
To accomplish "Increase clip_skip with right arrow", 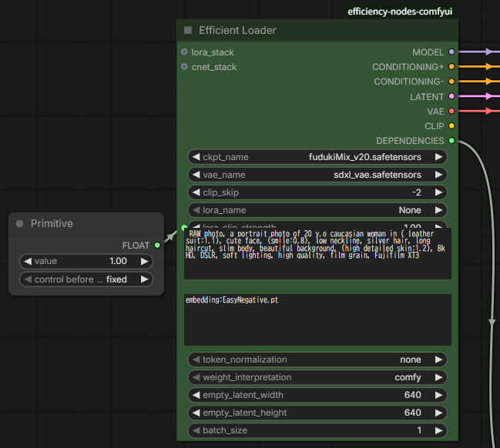I will coord(438,192).
